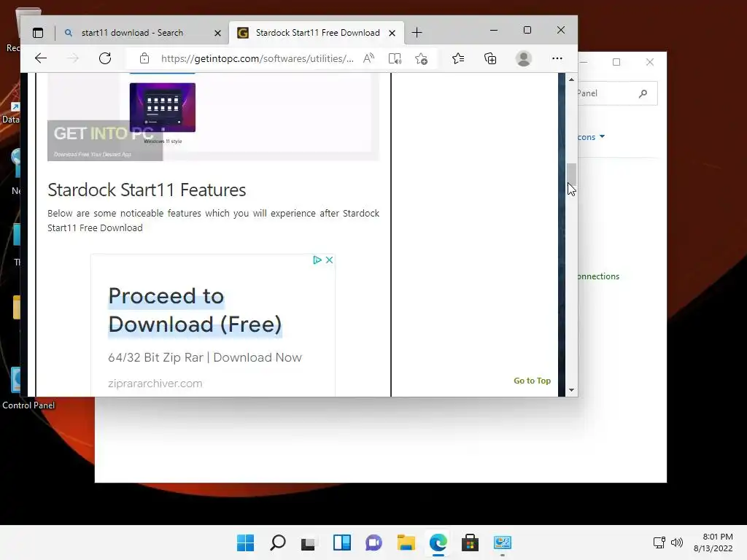Add this page to favorites
747x560 pixels.
tap(421, 58)
